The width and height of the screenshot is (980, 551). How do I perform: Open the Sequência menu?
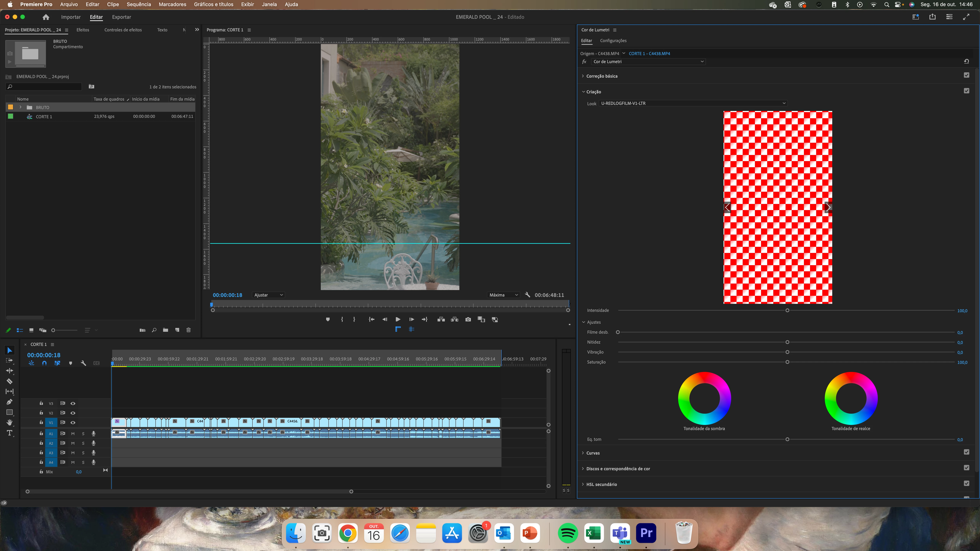pos(138,5)
